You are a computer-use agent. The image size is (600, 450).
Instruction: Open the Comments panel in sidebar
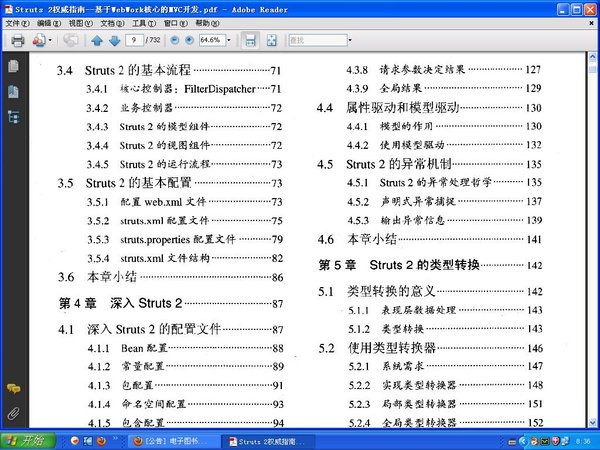13,389
